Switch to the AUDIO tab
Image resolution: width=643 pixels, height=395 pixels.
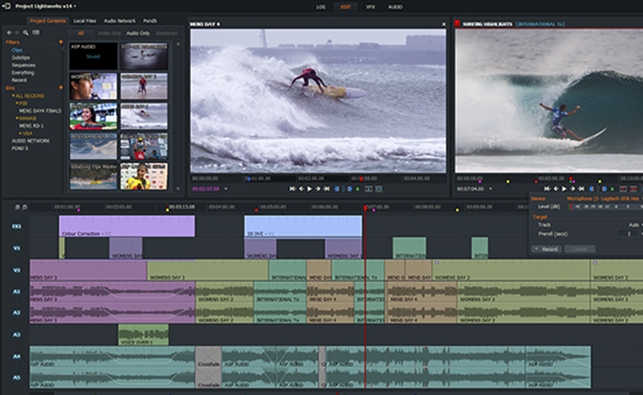coord(395,7)
